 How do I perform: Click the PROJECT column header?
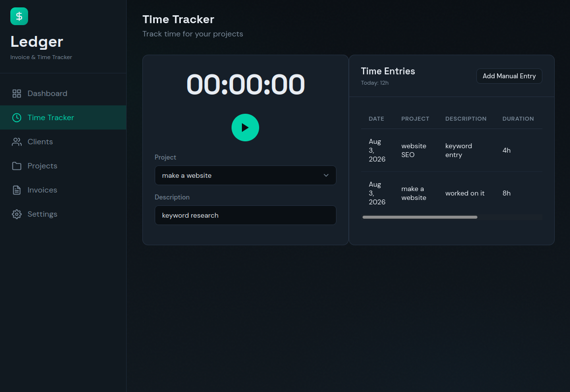[415, 119]
